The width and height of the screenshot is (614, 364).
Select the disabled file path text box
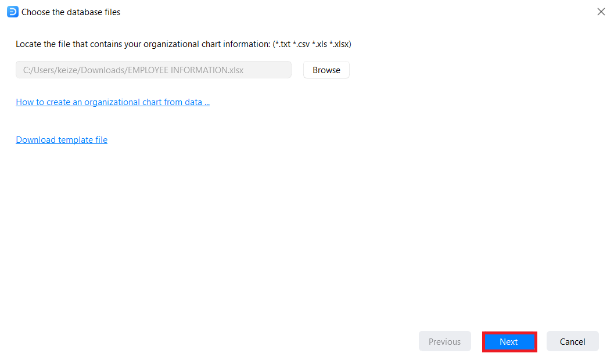153,70
